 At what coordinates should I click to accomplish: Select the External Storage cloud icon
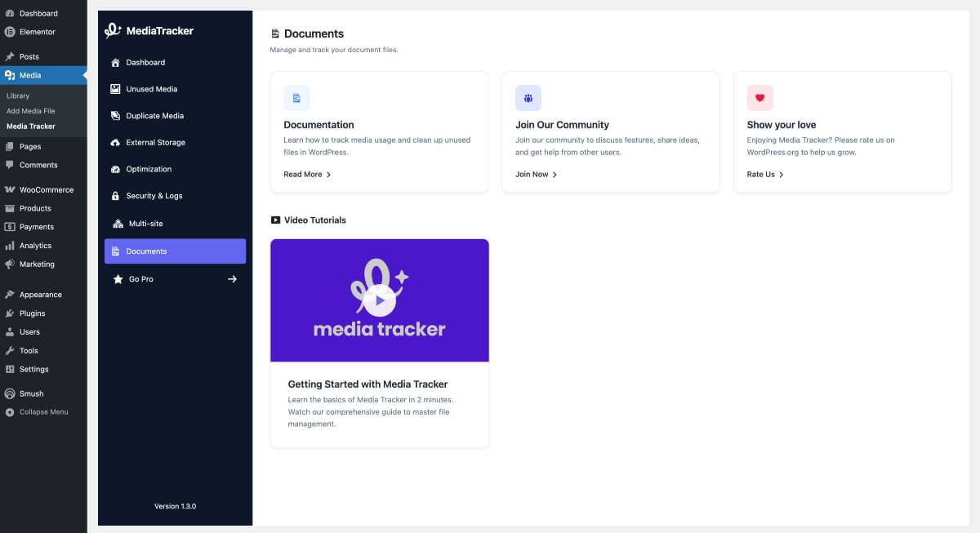[x=116, y=143]
